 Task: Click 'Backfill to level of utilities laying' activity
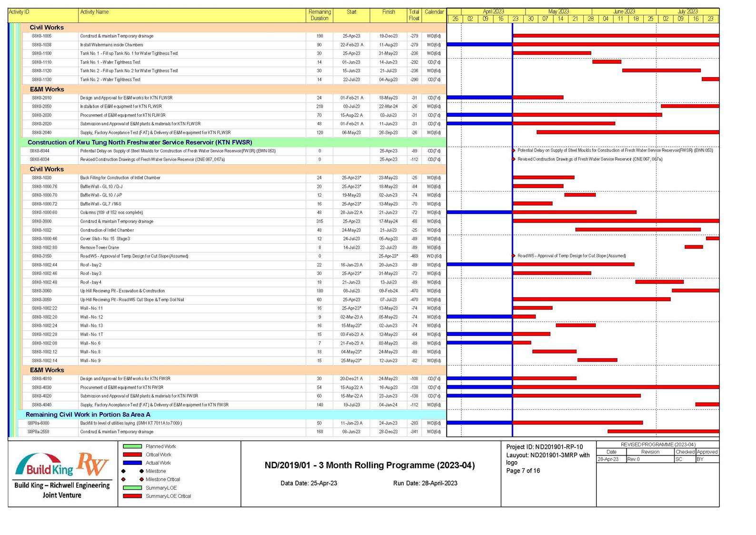click(x=131, y=423)
